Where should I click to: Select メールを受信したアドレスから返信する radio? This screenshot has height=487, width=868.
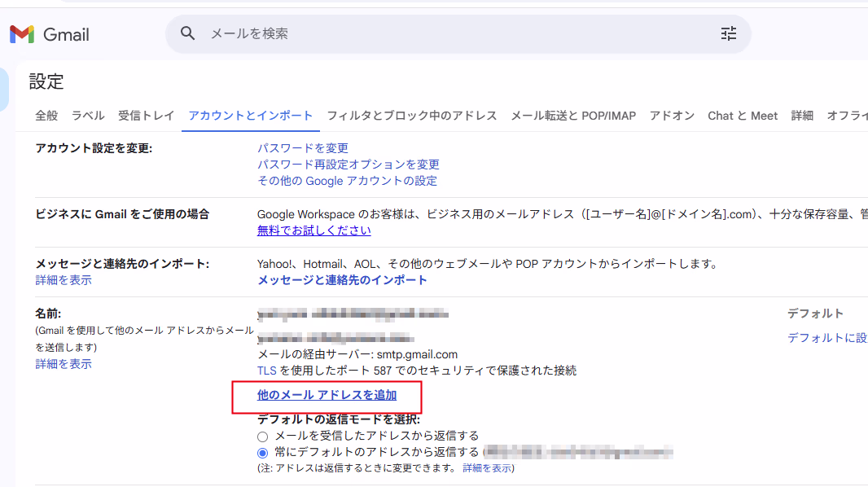262,437
